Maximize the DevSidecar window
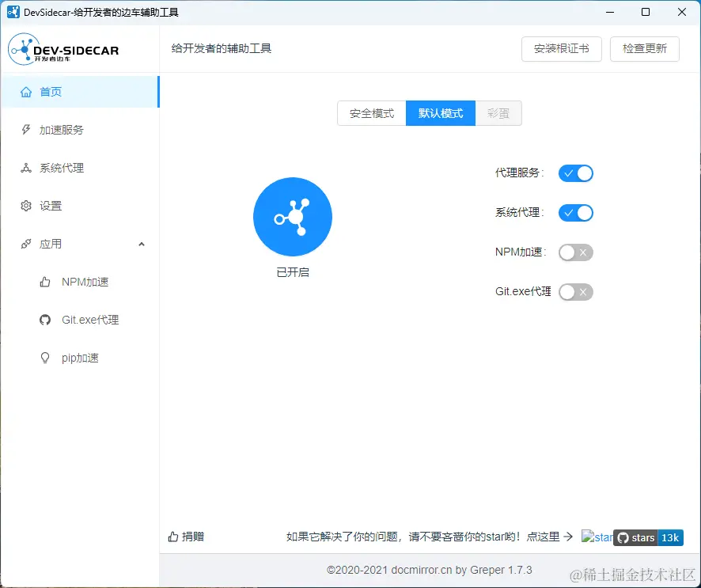Viewport: 701px width, 588px height. pyautogui.click(x=646, y=12)
